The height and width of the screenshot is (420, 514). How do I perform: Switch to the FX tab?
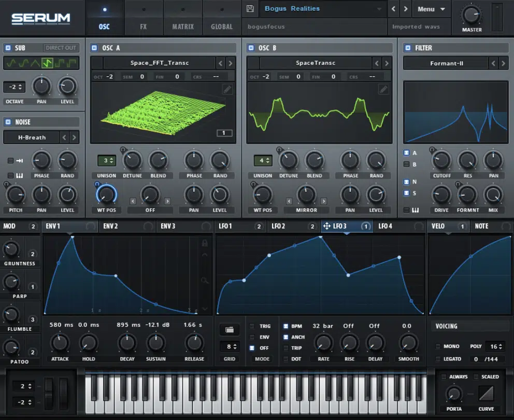click(x=144, y=18)
